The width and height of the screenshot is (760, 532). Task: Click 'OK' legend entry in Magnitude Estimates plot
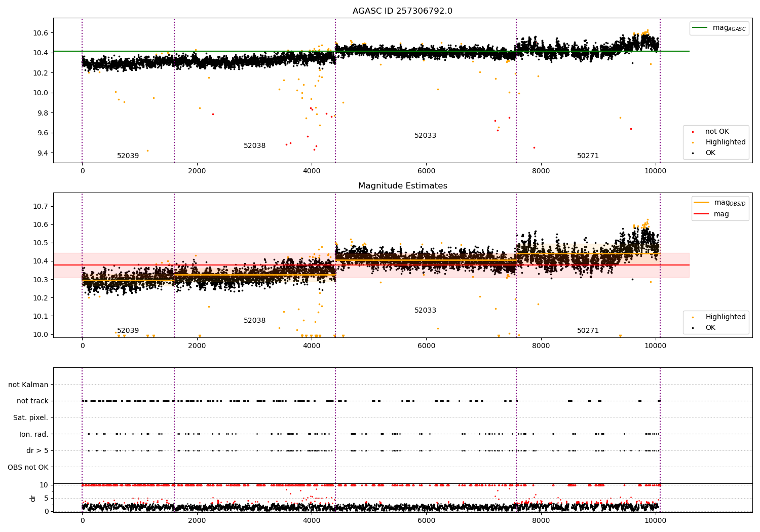click(x=710, y=328)
